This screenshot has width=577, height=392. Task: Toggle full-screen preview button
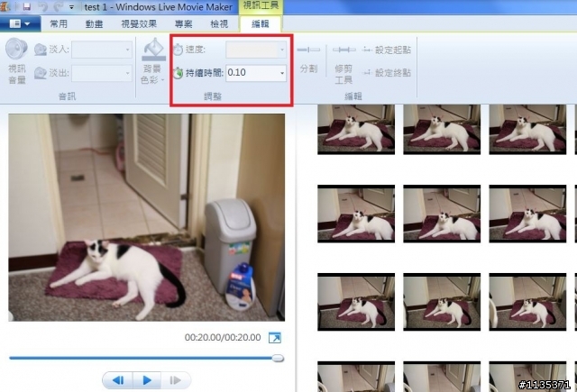point(275,338)
